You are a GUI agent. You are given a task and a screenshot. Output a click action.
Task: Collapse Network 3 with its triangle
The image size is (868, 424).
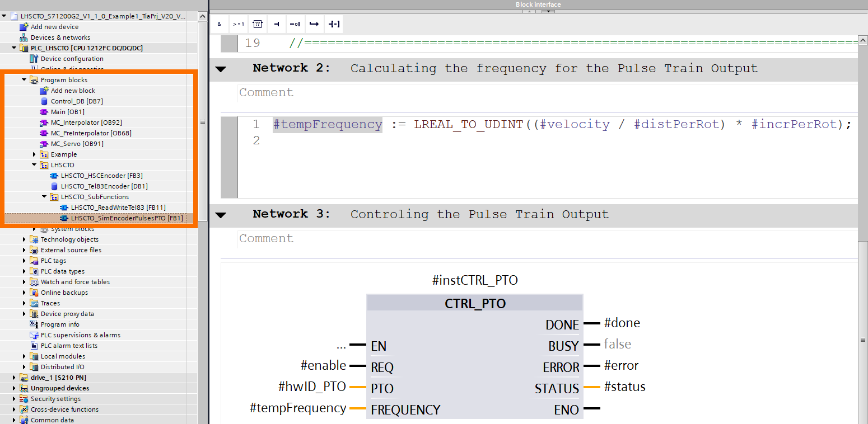click(221, 215)
